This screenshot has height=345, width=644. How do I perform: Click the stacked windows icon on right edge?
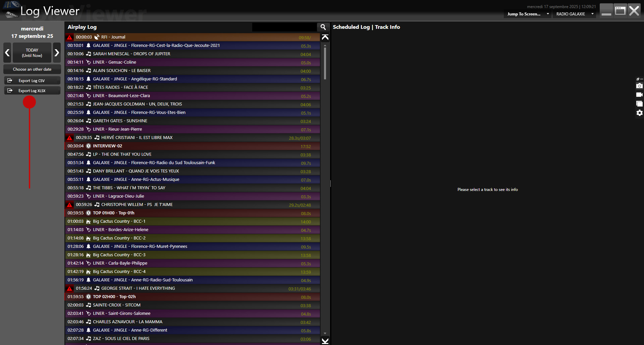tap(639, 104)
